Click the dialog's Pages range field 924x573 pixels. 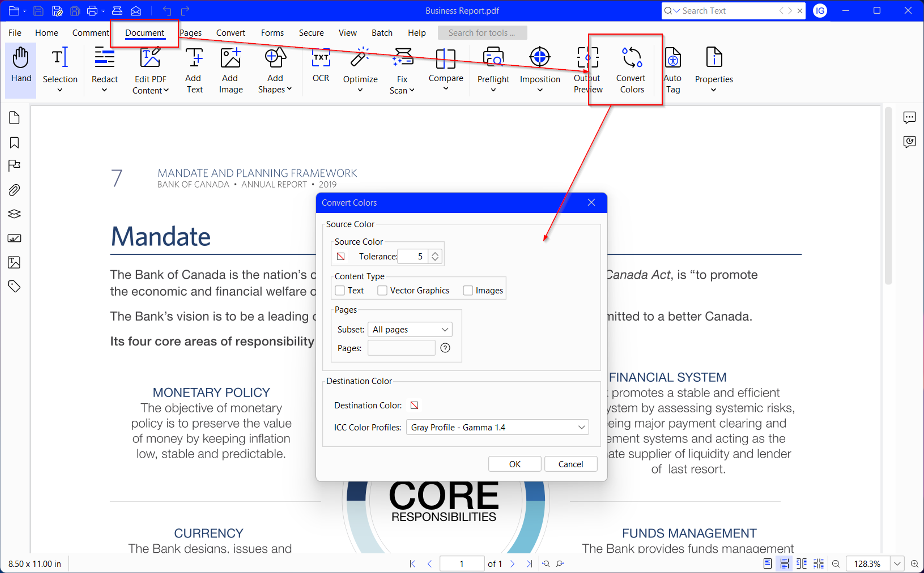pyautogui.click(x=401, y=347)
